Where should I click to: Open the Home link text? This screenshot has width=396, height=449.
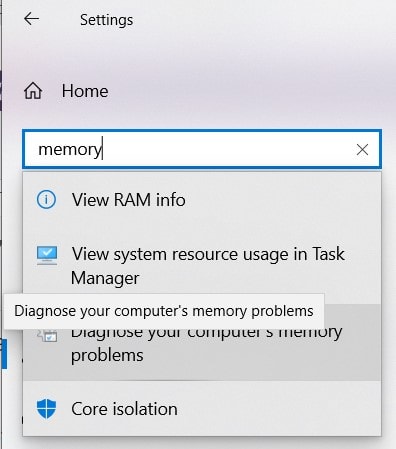[85, 91]
